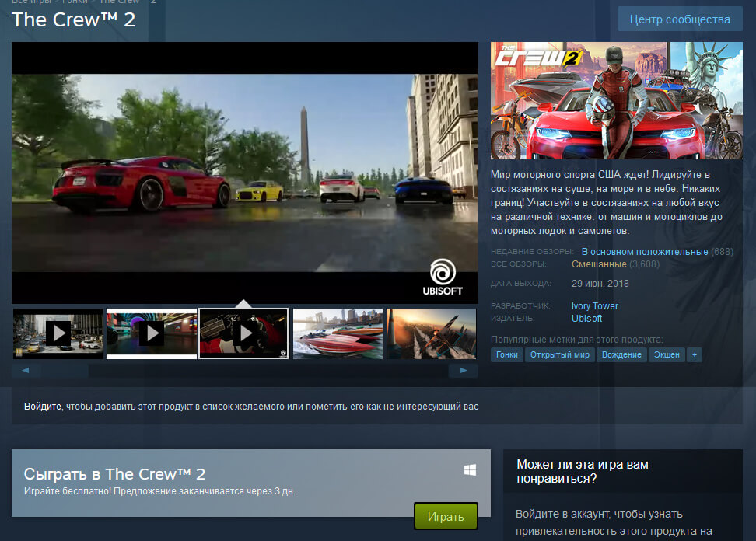Open the Центр сообщества button
756x541 pixels.
[679, 19]
